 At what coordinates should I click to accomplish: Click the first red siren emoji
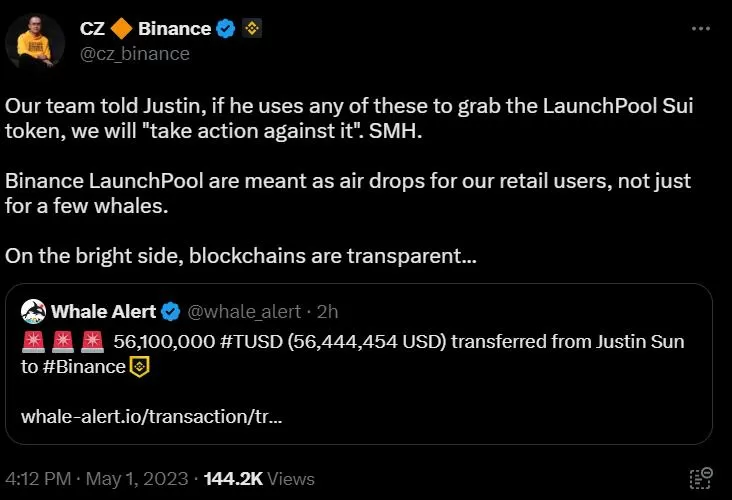pyautogui.click(x=32, y=341)
